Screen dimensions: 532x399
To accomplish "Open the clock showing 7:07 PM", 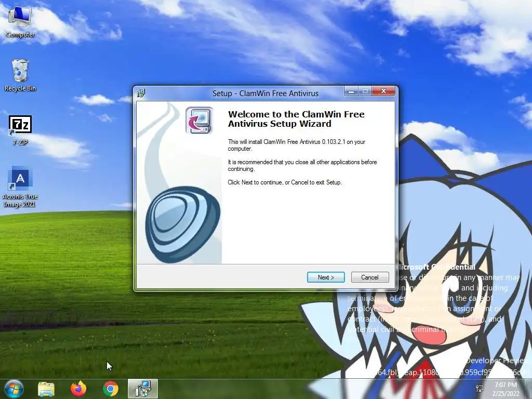I will pyautogui.click(x=506, y=389).
